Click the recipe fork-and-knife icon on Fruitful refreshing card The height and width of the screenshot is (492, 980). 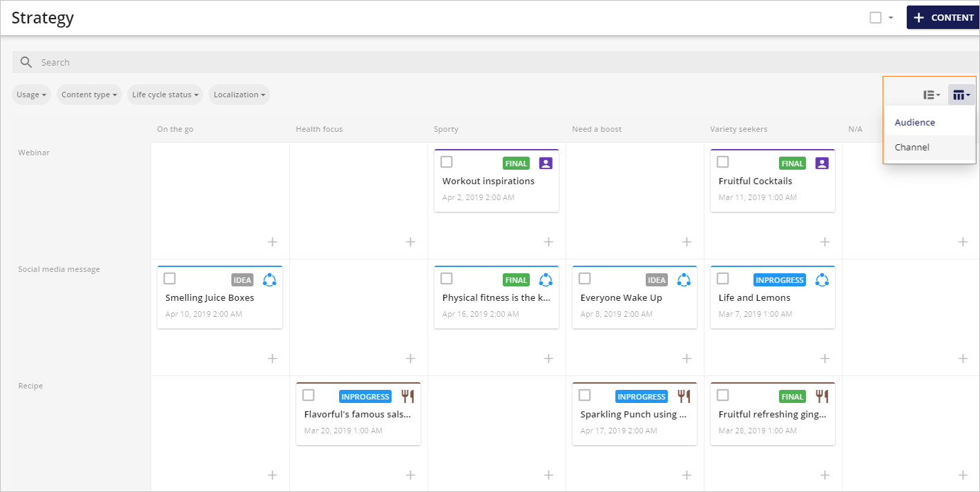[822, 395]
